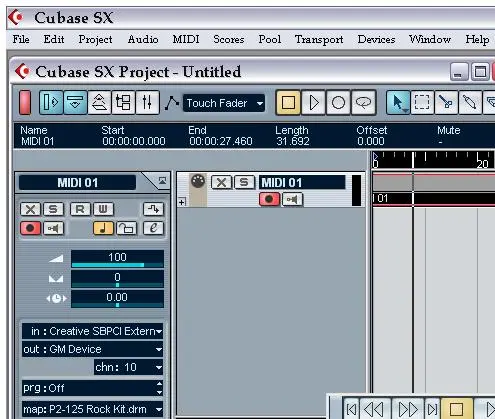
Task: Toggle the toolbar Cycle button
Action: pos(363,102)
